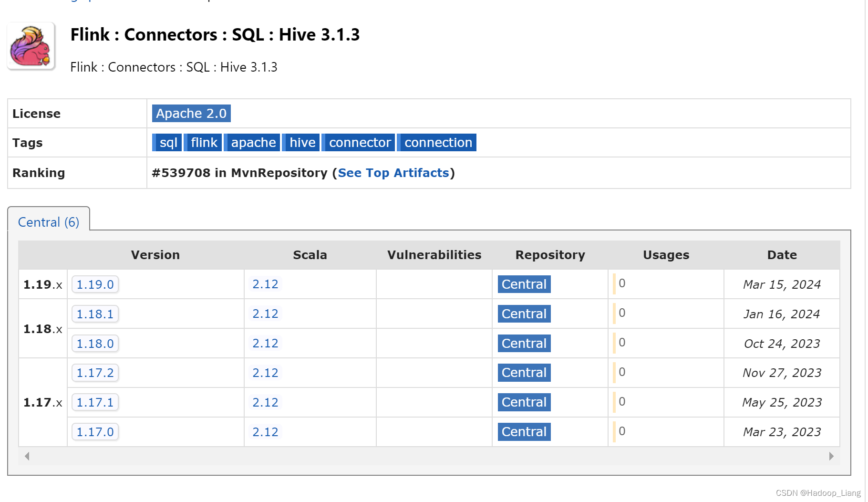
Task: Open version 1.17.1
Action: pos(95,402)
